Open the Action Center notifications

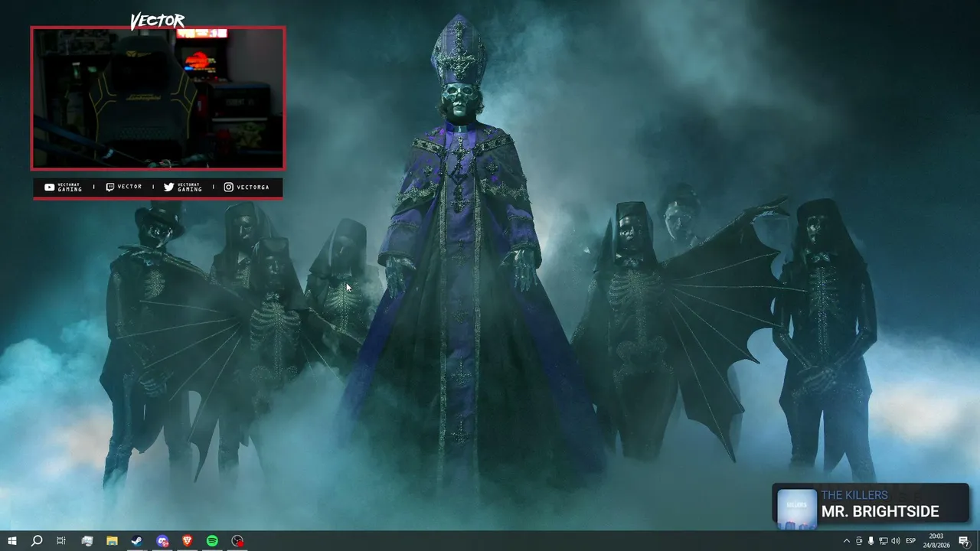click(964, 541)
